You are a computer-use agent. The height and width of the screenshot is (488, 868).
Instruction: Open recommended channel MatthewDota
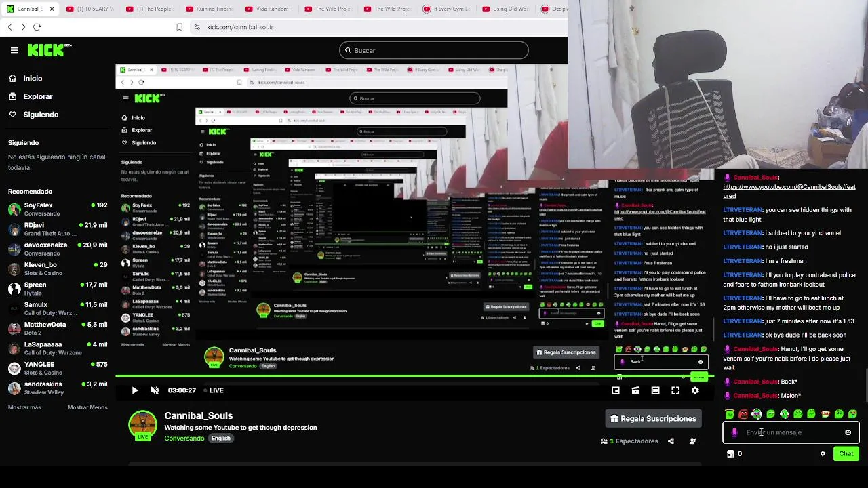pyautogui.click(x=58, y=328)
